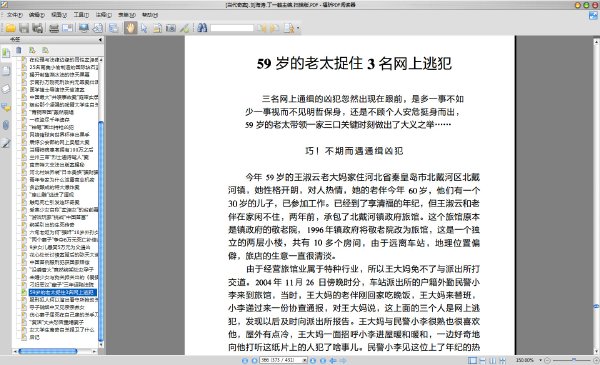Click subheading 巧！不期而遇通缉凶犯
The height and width of the screenshot is (365, 600).
tap(354, 151)
